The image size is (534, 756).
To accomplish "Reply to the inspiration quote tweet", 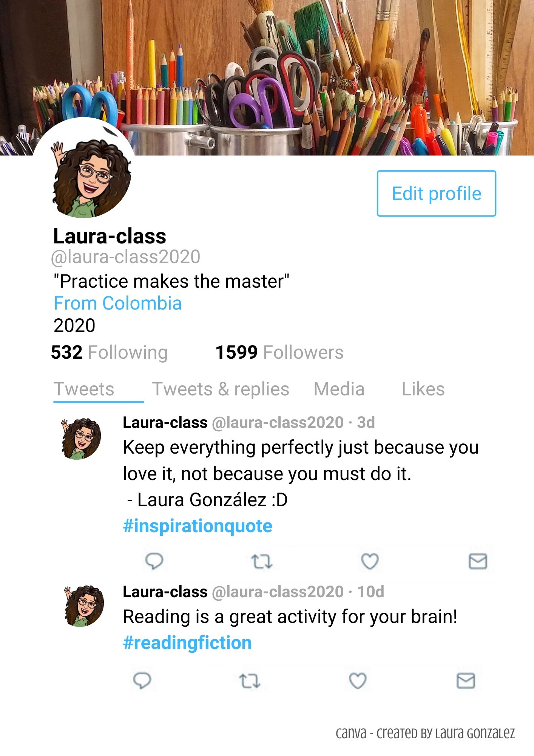I will pyautogui.click(x=154, y=561).
